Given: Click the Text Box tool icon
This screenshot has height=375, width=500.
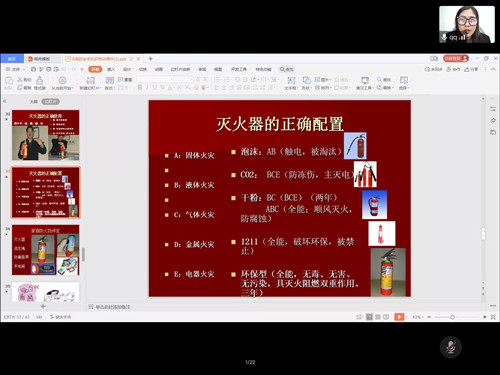Looking at the screenshot, I should pyautogui.click(x=291, y=80).
